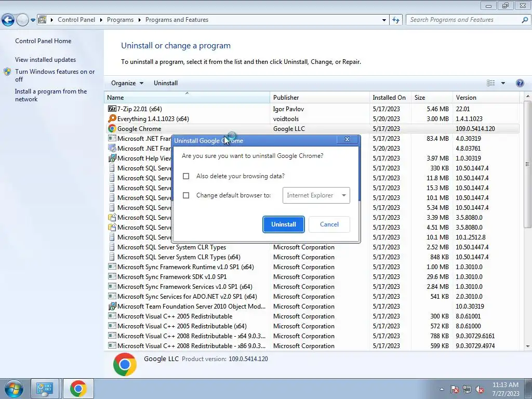Click the Igor Pavlov publisher cell
The height and width of the screenshot is (399, 532).
(288, 109)
